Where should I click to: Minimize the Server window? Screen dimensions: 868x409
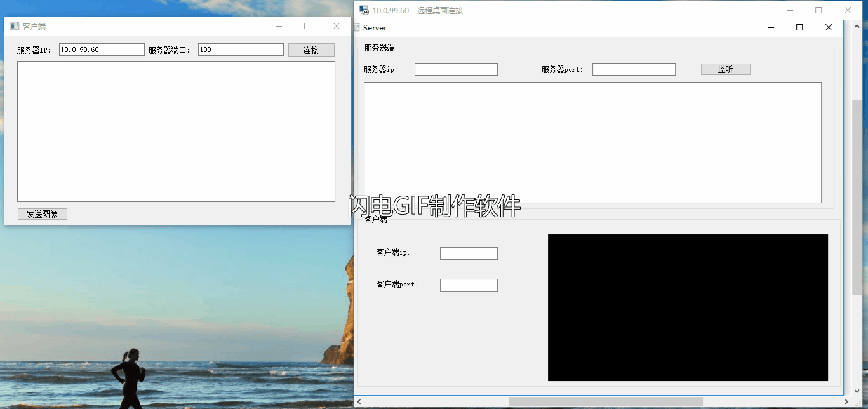[x=771, y=27]
